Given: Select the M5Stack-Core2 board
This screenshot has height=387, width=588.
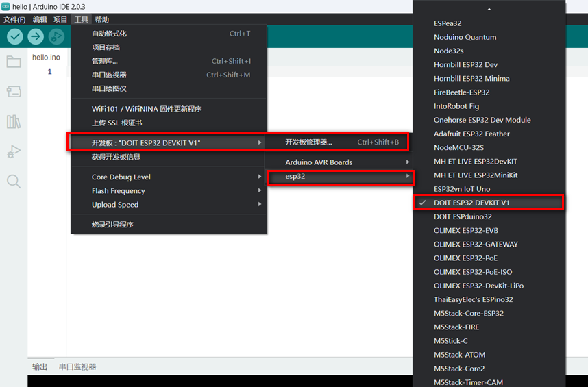Looking at the screenshot, I should click(489, 369).
